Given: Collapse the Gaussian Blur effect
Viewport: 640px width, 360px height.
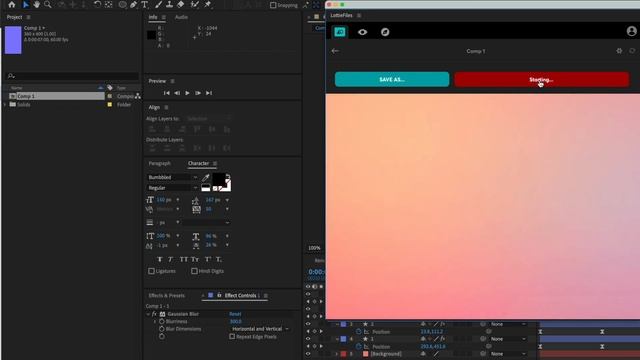Looking at the screenshot, I should click(x=148, y=314).
